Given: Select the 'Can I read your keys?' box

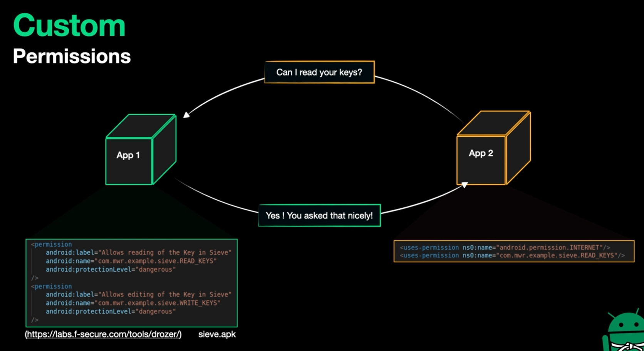Looking at the screenshot, I should pyautogui.click(x=319, y=72).
